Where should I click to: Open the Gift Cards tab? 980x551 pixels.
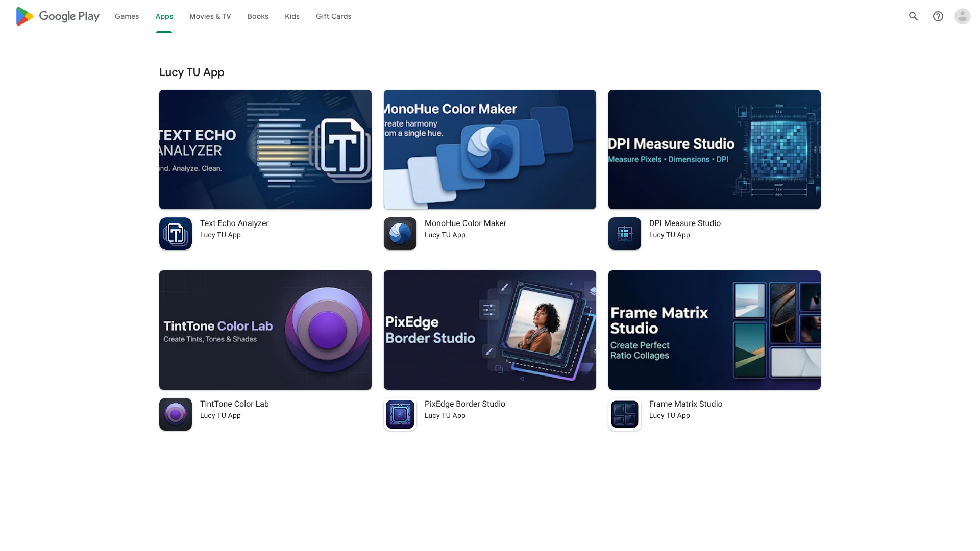tap(333, 16)
